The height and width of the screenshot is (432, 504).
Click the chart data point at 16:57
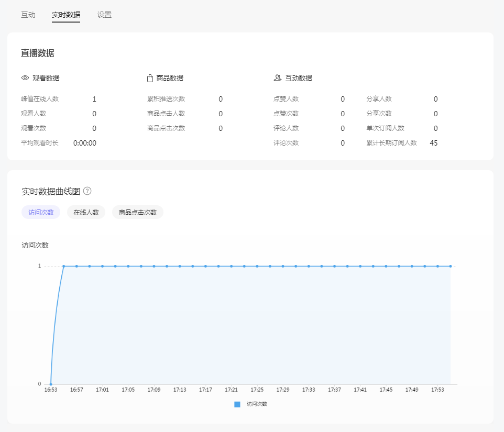(x=76, y=266)
